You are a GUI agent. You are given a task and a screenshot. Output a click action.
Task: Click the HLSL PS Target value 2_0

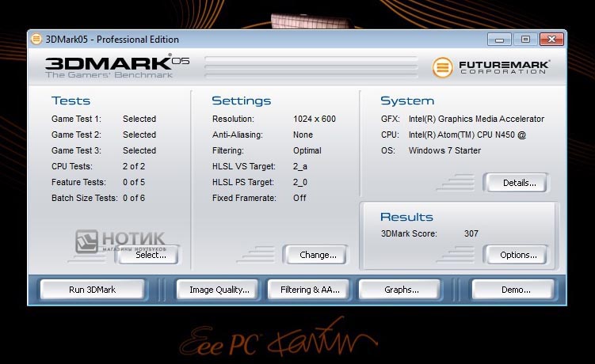[299, 182]
